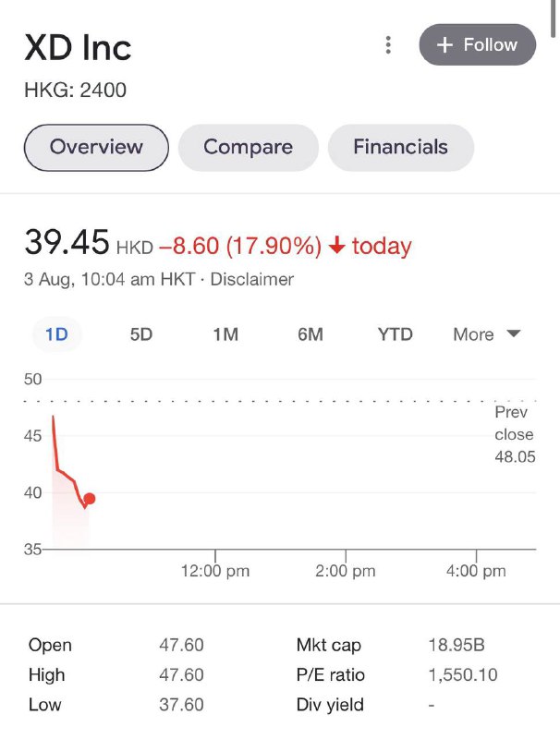The image size is (560, 739).
Task: Select the YTD chart range
Action: [394, 334]
